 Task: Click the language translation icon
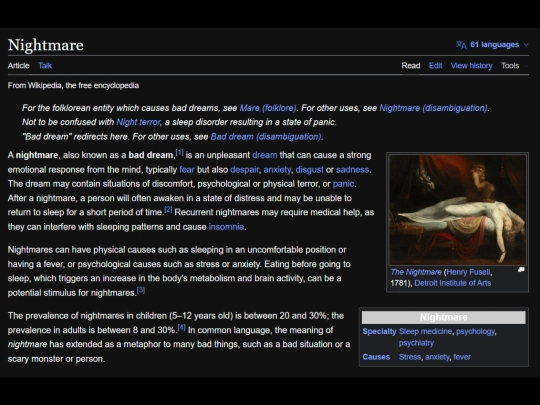coord(461,45)
